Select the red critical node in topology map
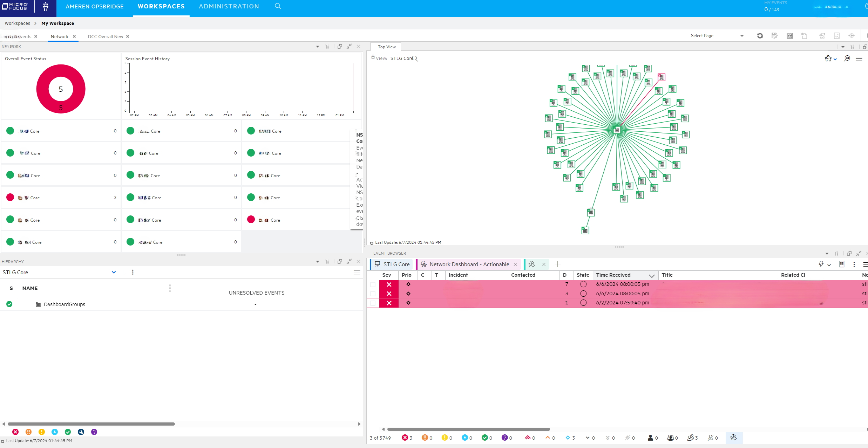The height and width of the screenshot is (448, 868). click(661, 77)
